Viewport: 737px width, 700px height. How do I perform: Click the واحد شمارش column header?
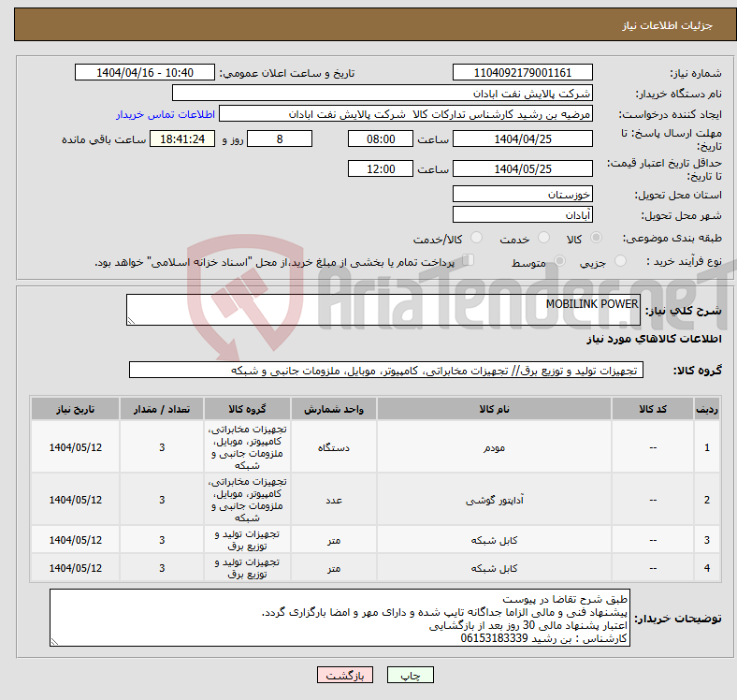point(334,409)
